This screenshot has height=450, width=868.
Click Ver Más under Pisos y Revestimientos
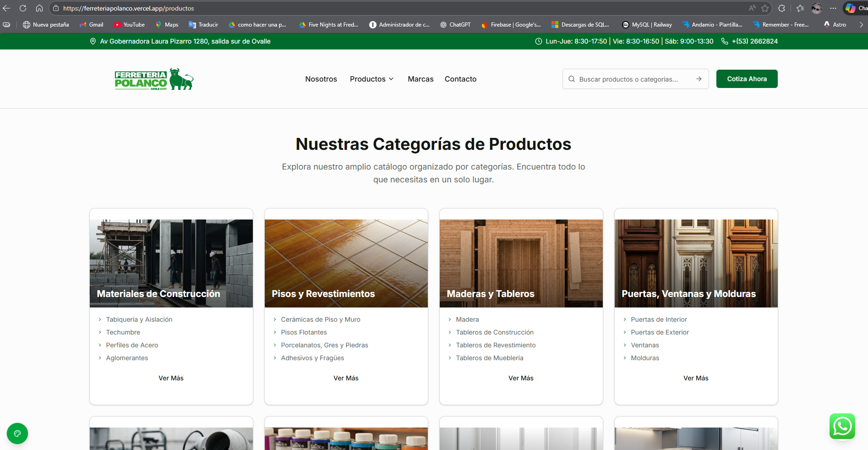tap(346, 378)
